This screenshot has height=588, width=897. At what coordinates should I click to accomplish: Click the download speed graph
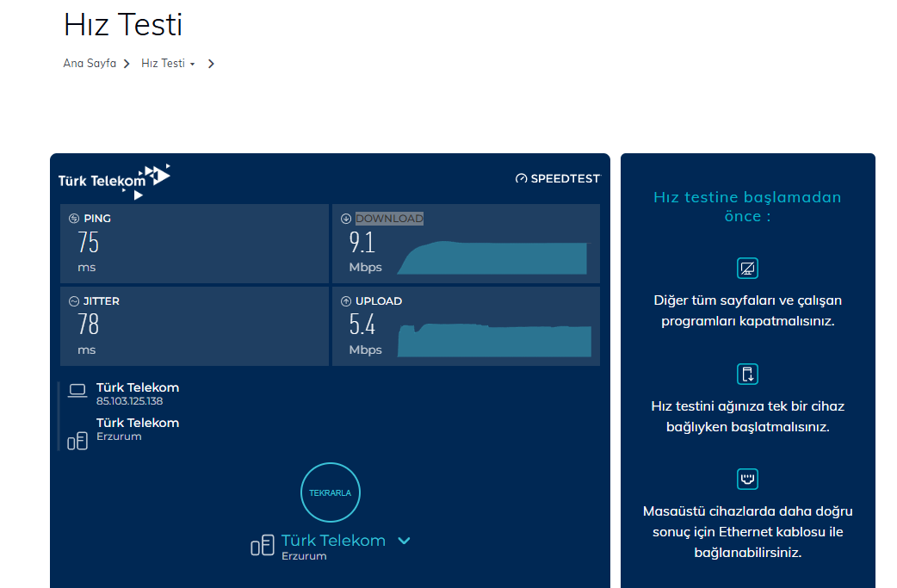point(492,257)
